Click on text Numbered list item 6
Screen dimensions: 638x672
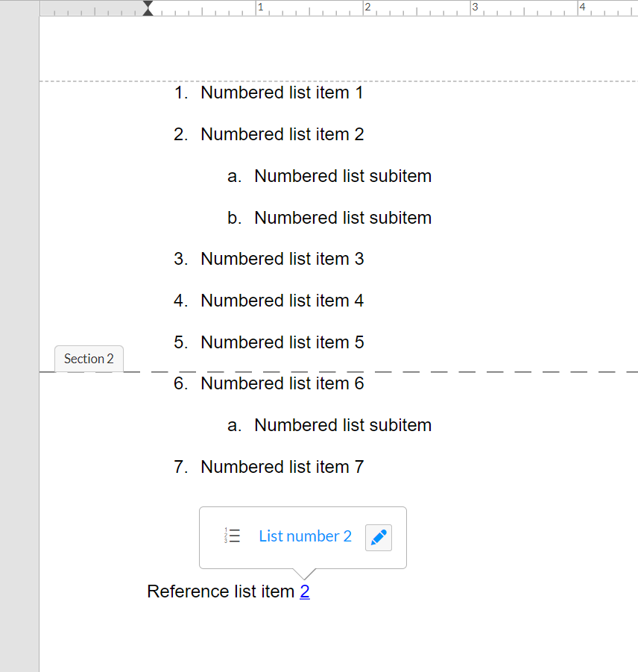[x=282, y=383]
